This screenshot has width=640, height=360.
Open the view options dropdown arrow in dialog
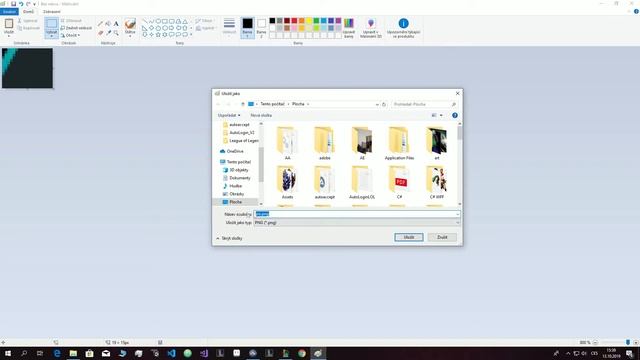(x=441, y=115)
